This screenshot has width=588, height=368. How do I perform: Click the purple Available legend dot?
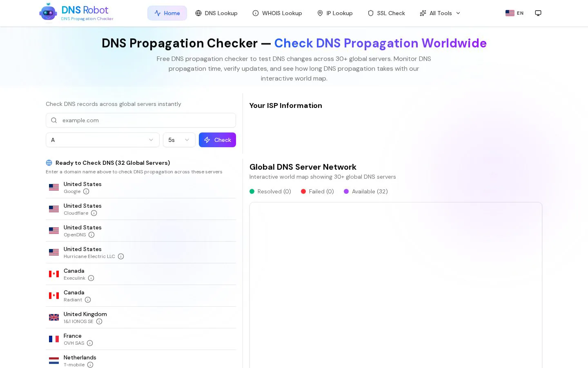coord(346,191)
